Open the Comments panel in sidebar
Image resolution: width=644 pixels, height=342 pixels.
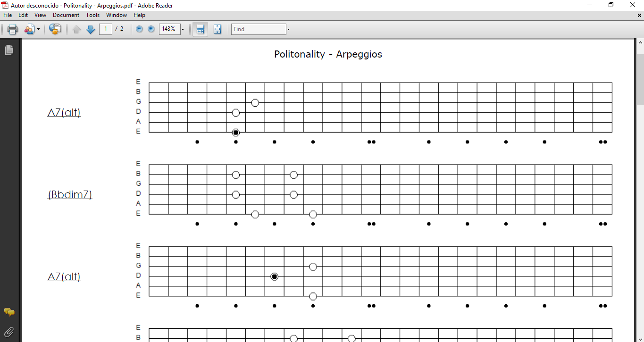point(8,312)
